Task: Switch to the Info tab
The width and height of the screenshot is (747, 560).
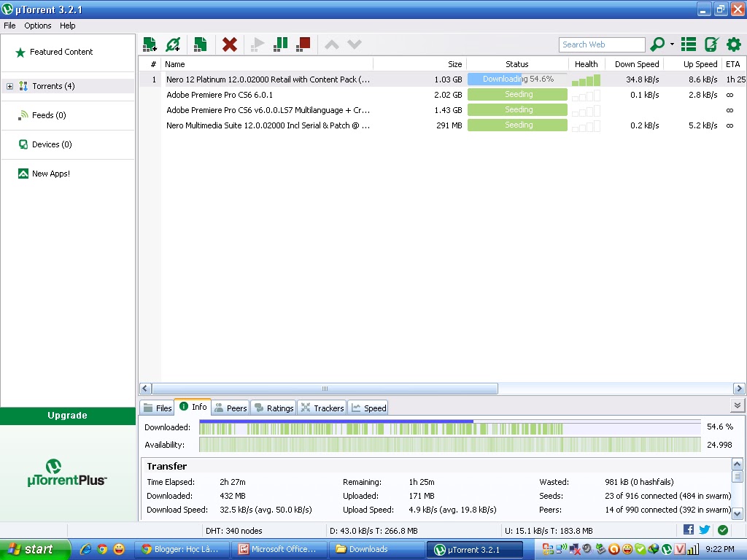Action: 193,407
